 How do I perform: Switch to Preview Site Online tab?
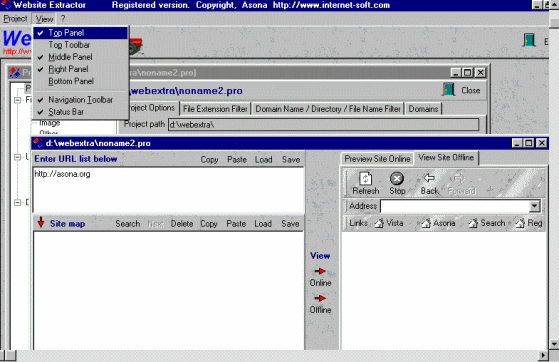point(377,159)
